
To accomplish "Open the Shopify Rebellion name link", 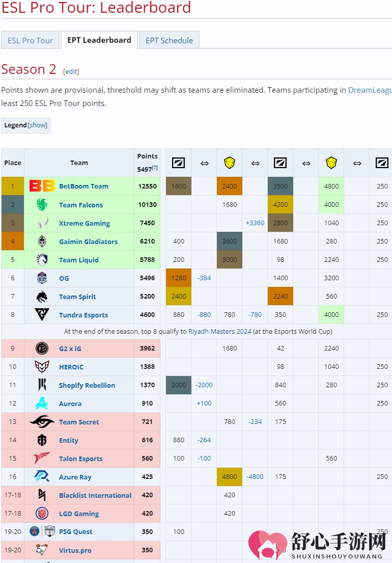I will click(87, 385).
